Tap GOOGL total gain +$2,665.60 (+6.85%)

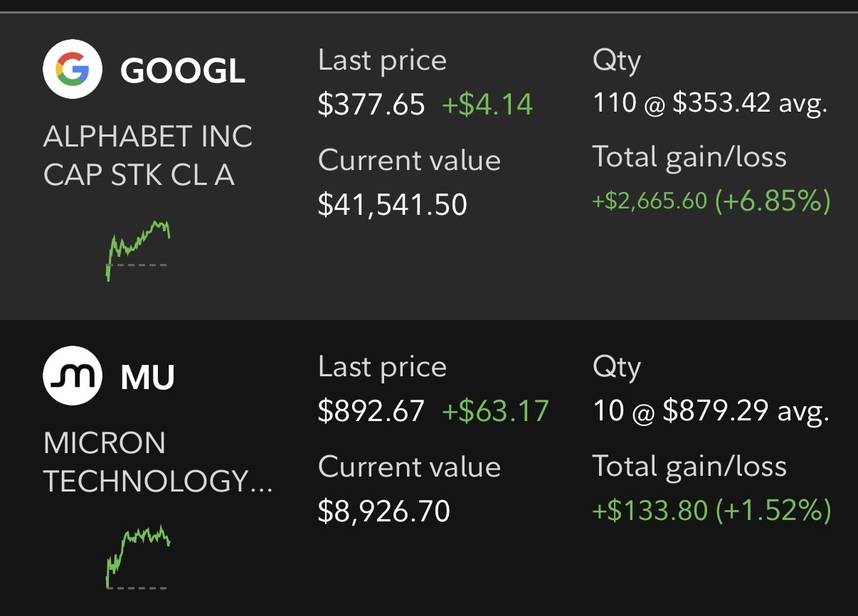(711, 201)
